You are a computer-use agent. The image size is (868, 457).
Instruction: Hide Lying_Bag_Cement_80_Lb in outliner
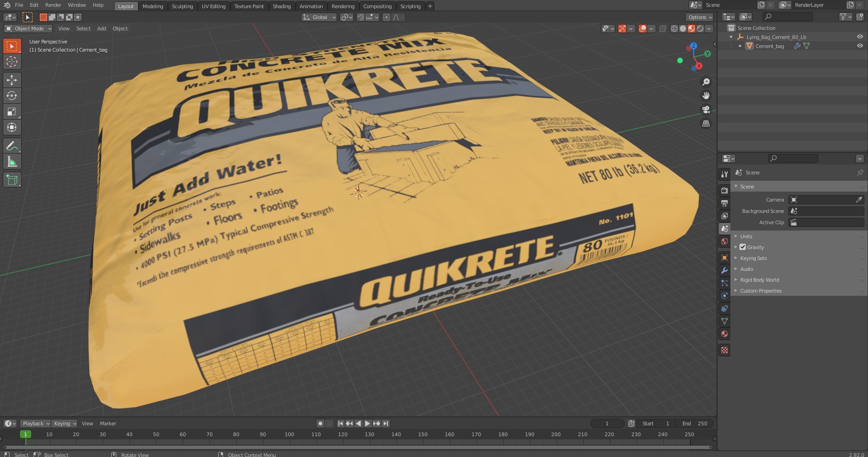tap(860, 37)
